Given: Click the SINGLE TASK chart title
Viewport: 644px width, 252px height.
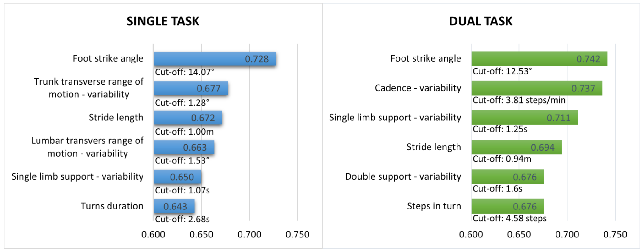Looking at the screenshot, I should 163,21.
